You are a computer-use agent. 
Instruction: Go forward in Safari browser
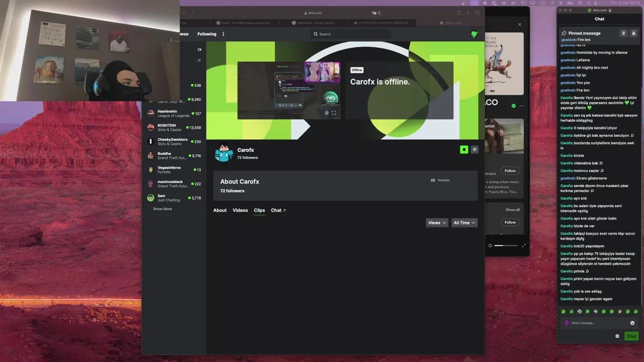(193, 13)
